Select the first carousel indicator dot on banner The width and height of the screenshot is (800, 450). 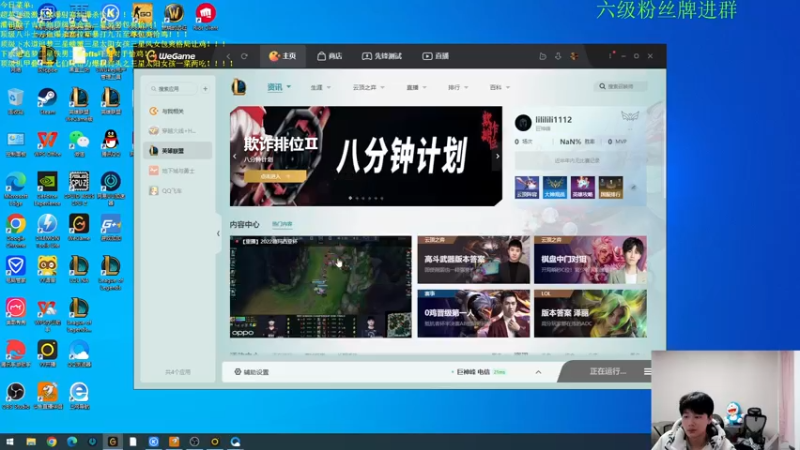point(350,198)
